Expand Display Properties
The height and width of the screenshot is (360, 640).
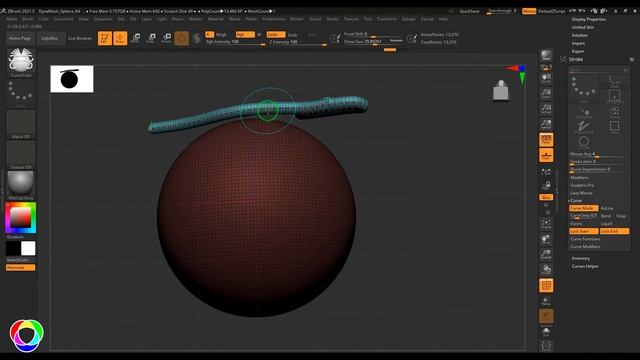pyautogui.click(x=589, y=19)
